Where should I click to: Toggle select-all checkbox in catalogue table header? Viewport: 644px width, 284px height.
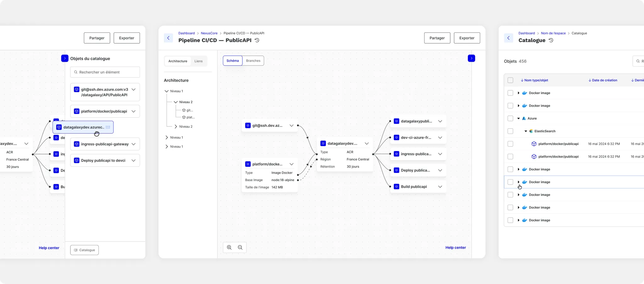(510, 80)
